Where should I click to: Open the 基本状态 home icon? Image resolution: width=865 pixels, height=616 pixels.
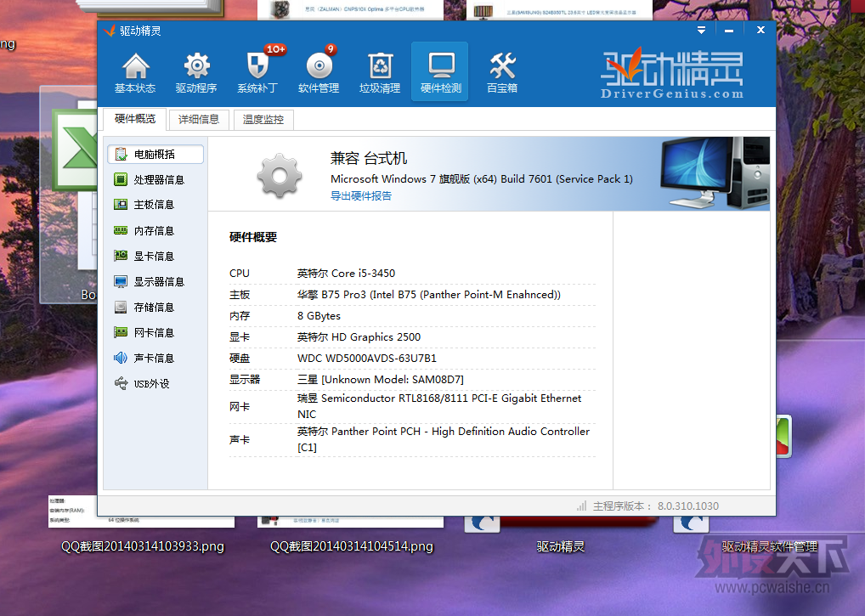coord(136,65)
